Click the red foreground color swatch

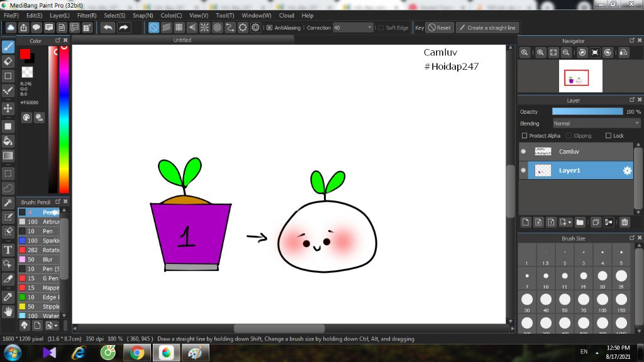point(25,54)
